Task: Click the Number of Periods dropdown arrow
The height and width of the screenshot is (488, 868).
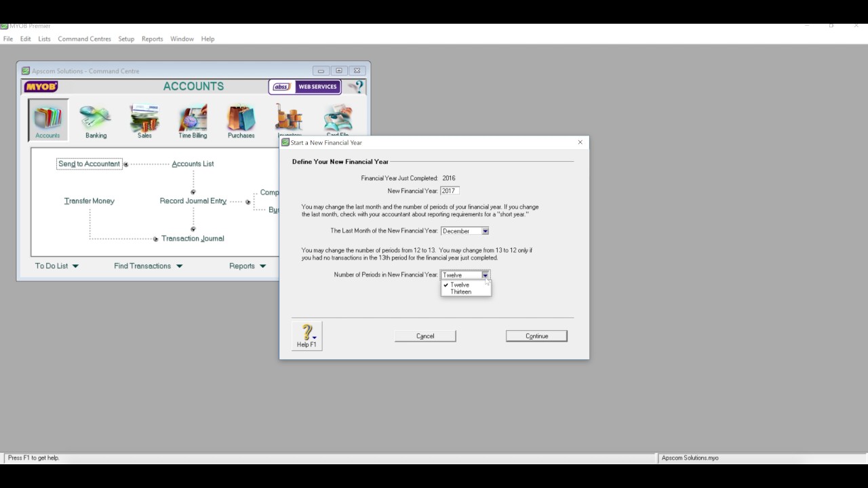Action: point(485,274)
